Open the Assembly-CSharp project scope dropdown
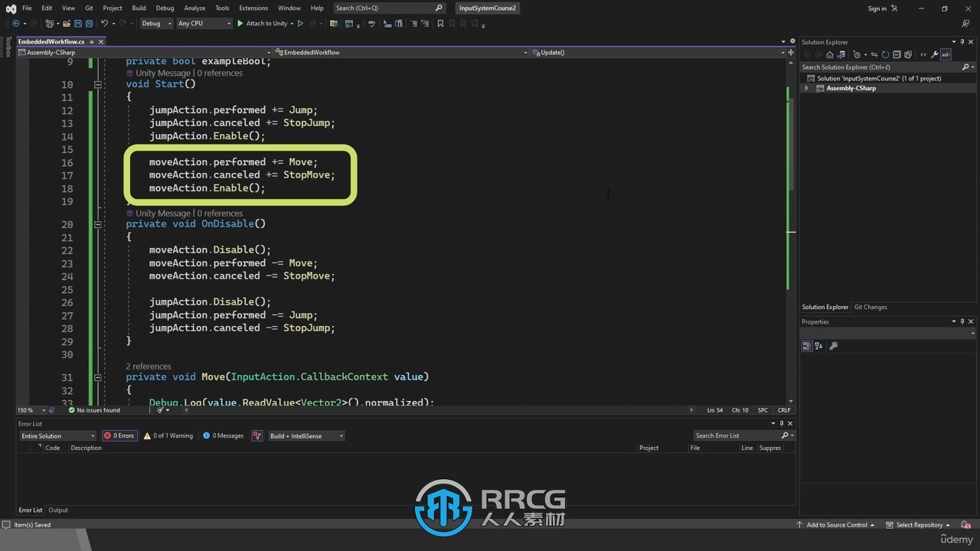This screenshot has width=980, height=551. click(145, 52)
